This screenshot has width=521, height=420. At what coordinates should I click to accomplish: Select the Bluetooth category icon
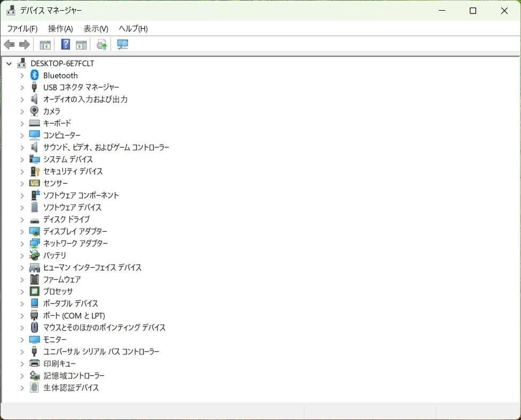coord(34,75)
